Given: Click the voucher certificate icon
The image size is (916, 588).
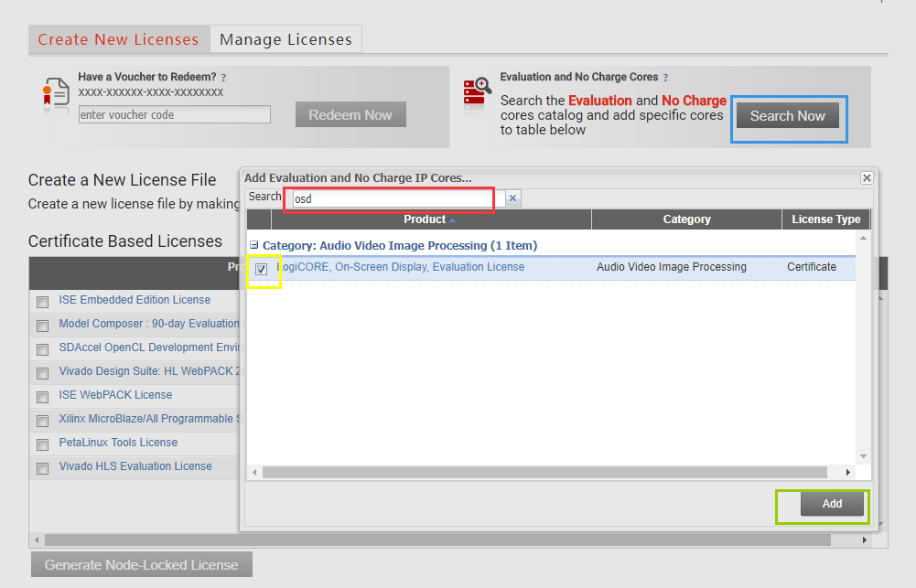Looking at the screenshot, I should click(x=56, y=93).
